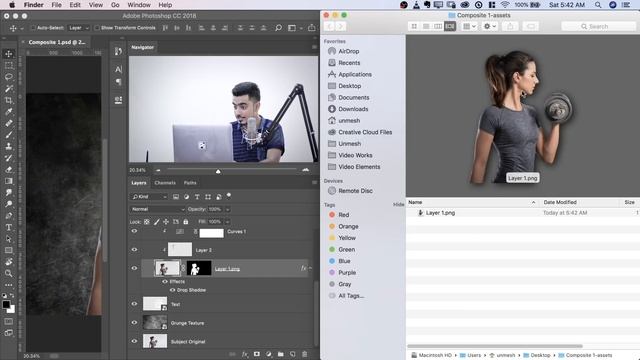Open the workspace switcher dropdown
This screenshot has width=640, height=360.
pos(294,28)
